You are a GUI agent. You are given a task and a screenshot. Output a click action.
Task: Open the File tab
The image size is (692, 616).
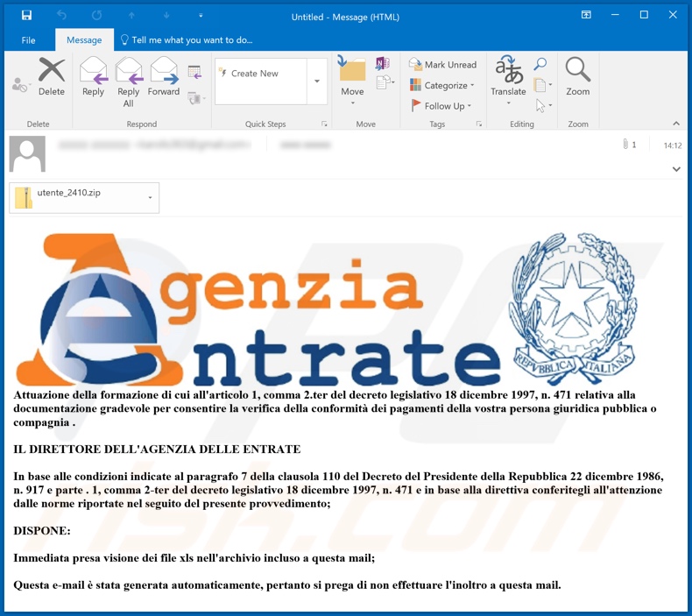tap(28, 40)
